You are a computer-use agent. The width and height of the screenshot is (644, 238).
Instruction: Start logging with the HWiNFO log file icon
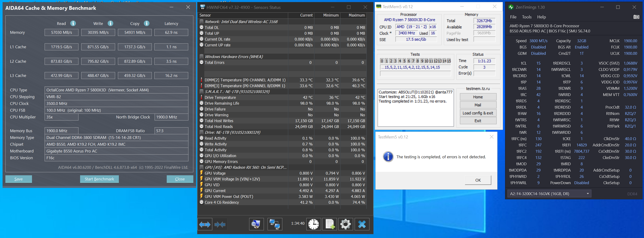[330, 224]
